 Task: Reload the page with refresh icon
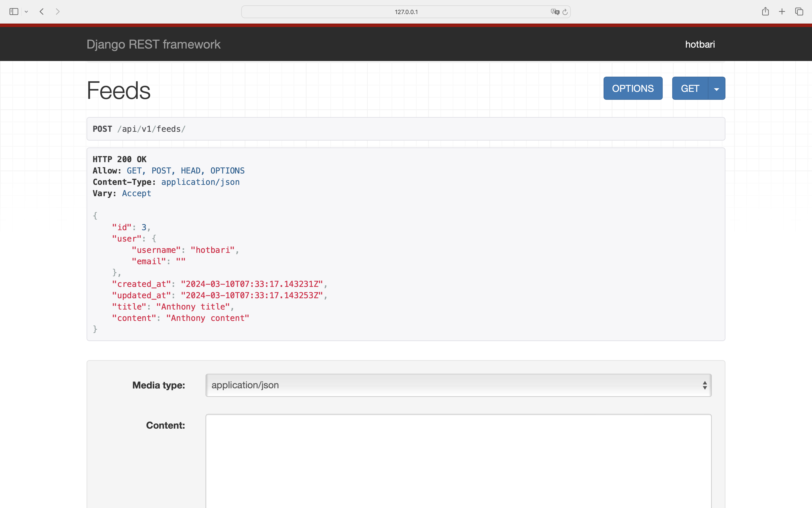565,12
